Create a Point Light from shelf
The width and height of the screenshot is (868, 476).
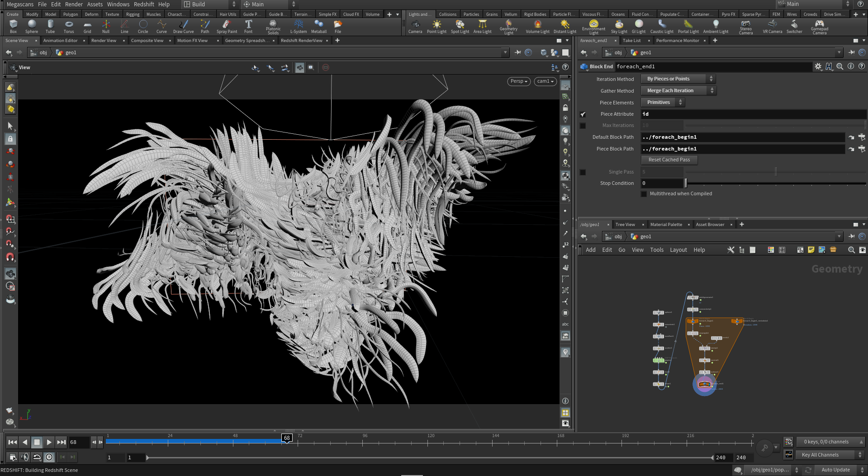(436, 27)
